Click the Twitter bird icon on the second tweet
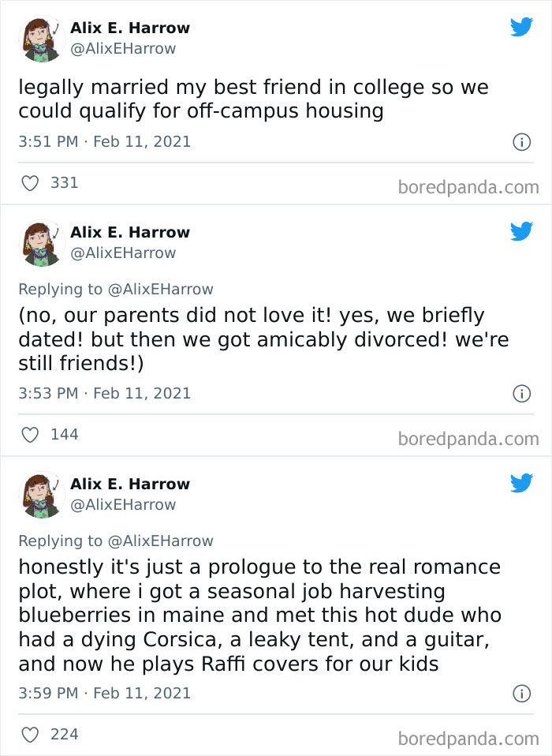Viewport: 552px width, 756px height. tap(522, 232)
